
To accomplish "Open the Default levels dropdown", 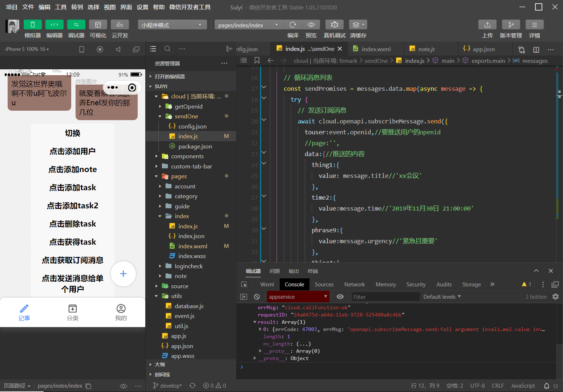I will 442,297.
